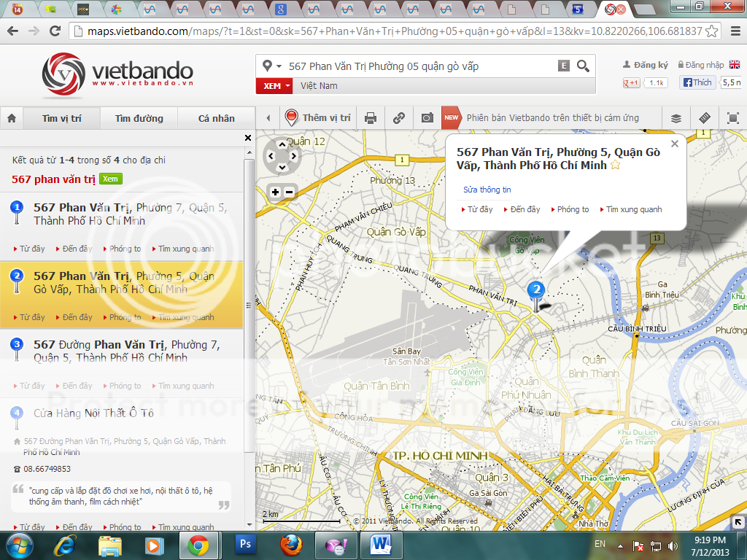This screenshot has width=747, height=560.
Task: Pan map down with the south arrow
Action: pos(282,167)
